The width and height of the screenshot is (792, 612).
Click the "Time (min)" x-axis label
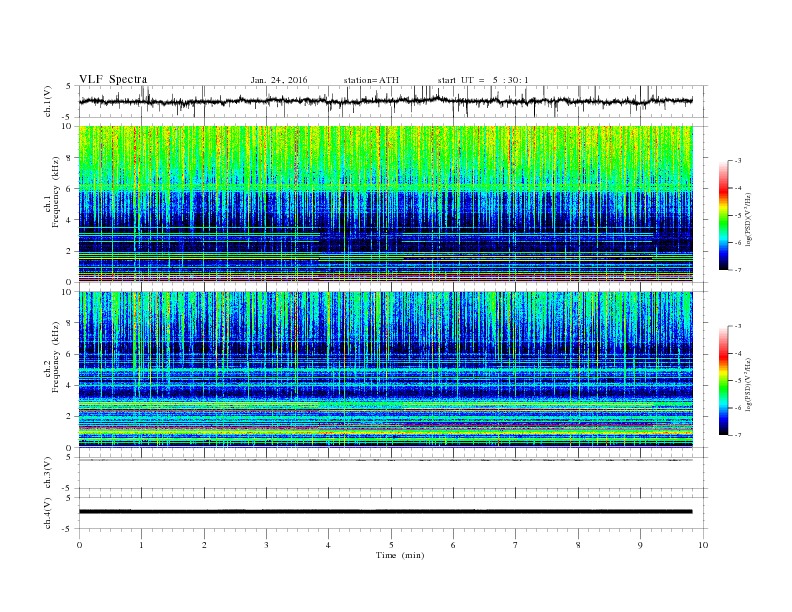click(400, 555)
